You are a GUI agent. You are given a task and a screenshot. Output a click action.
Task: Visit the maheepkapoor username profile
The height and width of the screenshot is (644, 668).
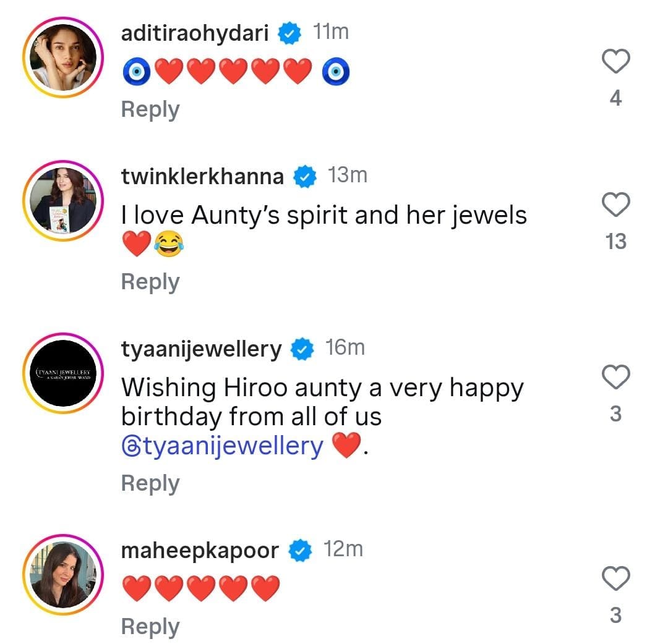click(x=200, y=550)
